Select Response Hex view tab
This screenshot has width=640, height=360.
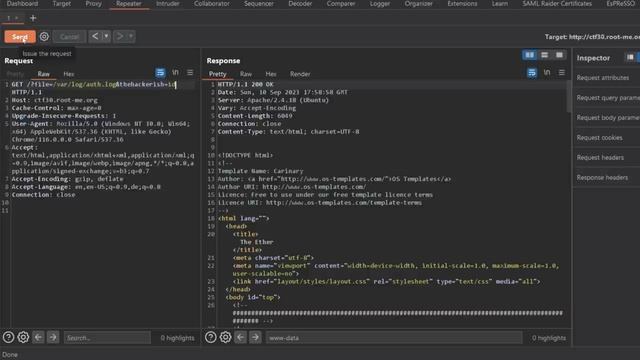click(x=271, y=74)
